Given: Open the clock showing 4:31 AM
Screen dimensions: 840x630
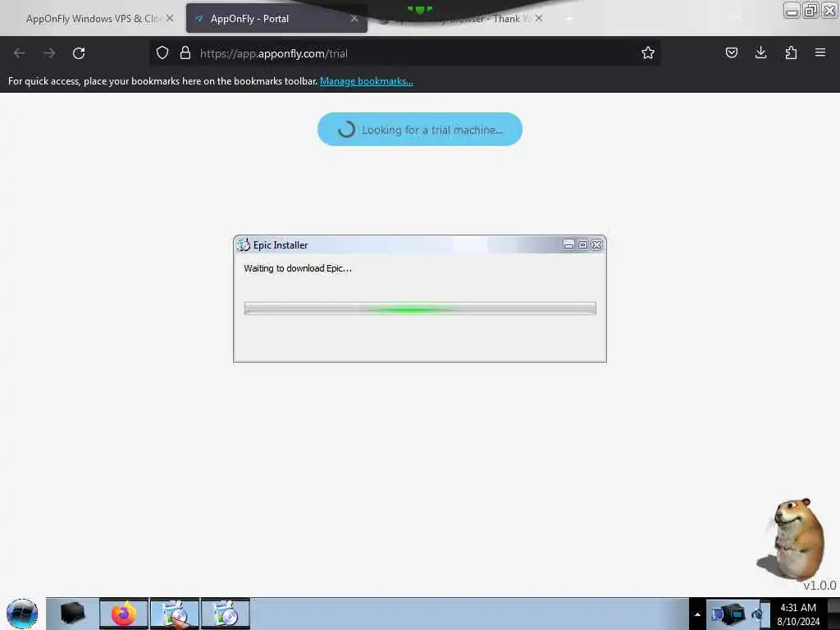Looking at the screenshot, I should click(x=798, y=614).
